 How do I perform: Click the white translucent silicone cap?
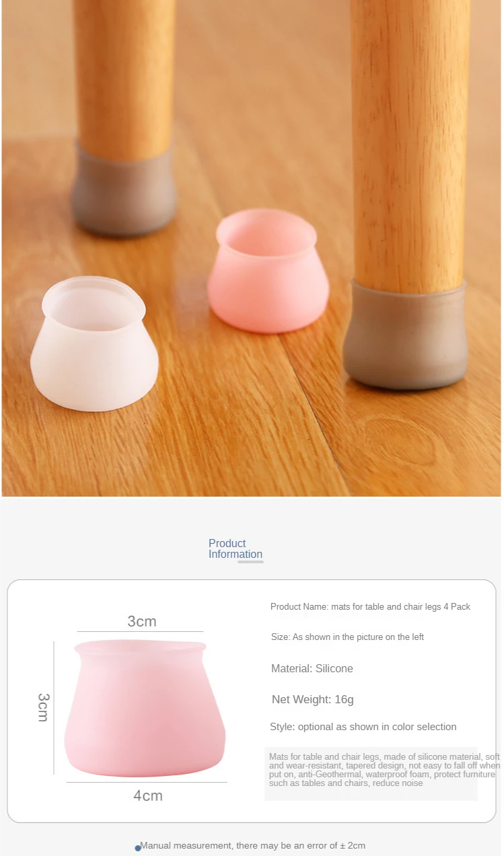[94, 344]
